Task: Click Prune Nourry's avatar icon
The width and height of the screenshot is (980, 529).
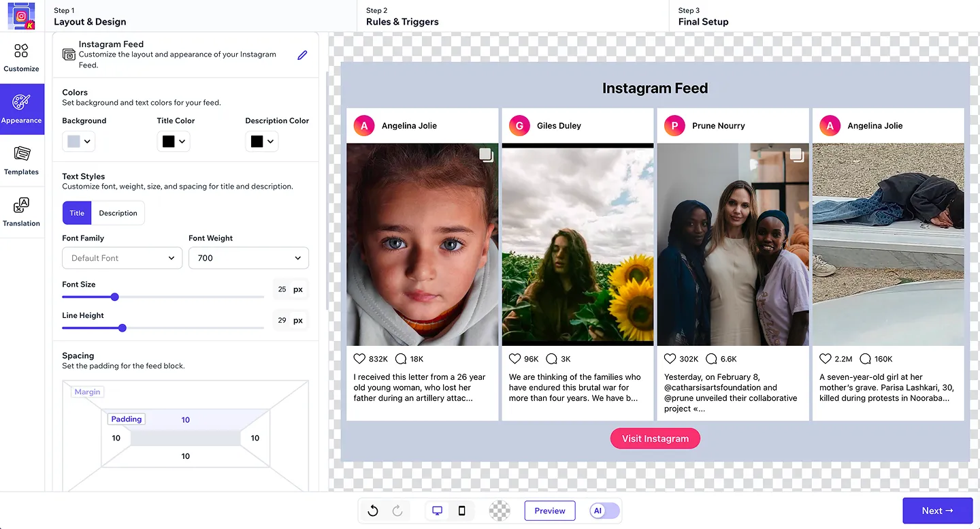Action: pos(674,125)
